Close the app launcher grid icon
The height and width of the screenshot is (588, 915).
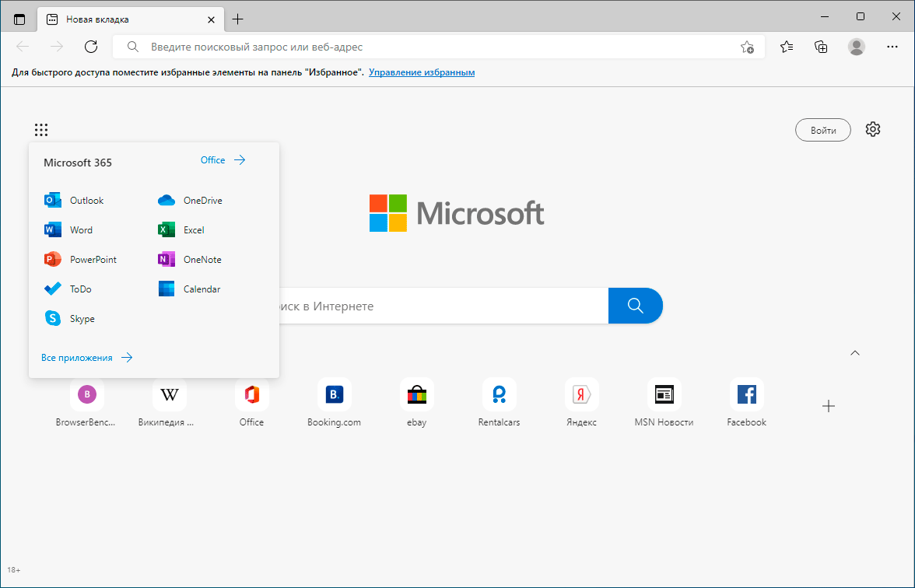tap(41, 130)
